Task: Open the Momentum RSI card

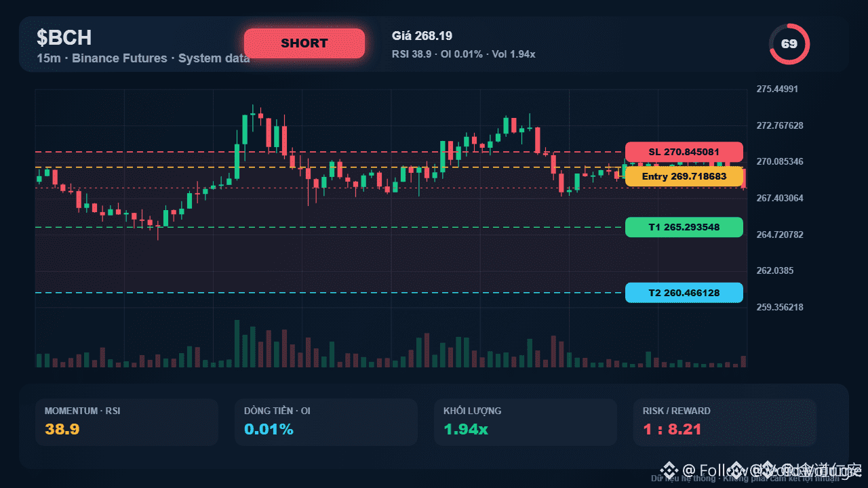Action: [x=127, y=422]
